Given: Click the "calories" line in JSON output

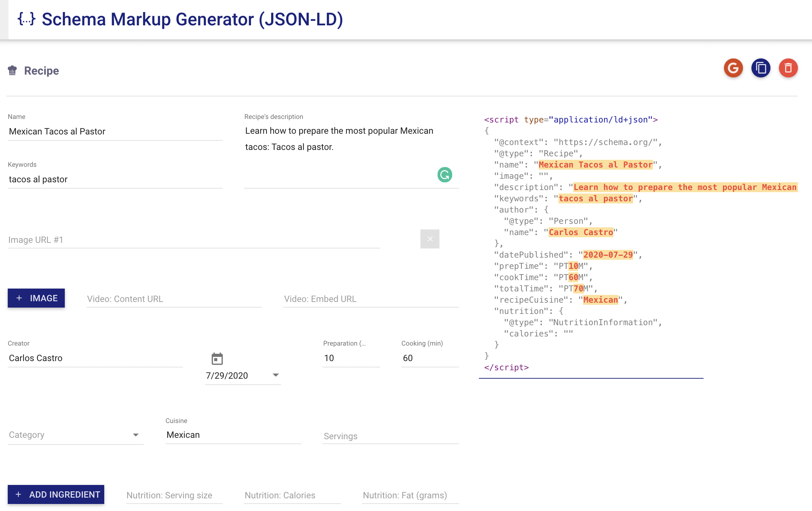Looking at the screenshot, I should click(x=538, y=334).
